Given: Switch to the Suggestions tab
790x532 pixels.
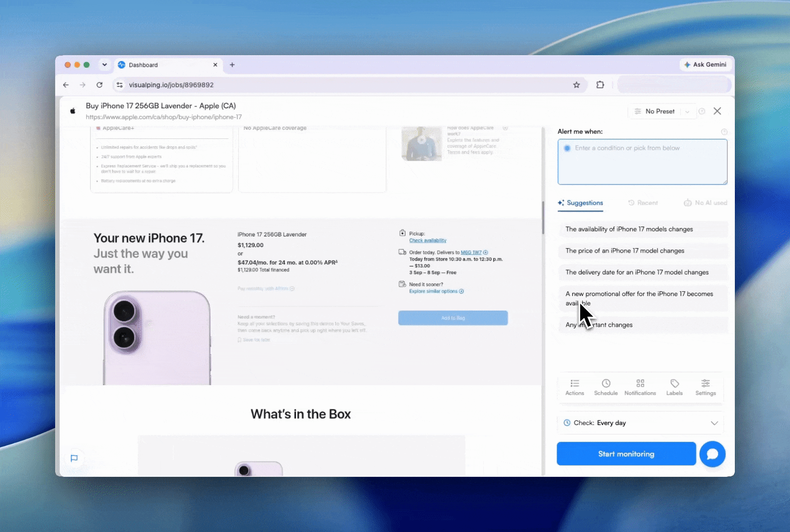Looking at the screenshot, I should (x=580, y=203).
